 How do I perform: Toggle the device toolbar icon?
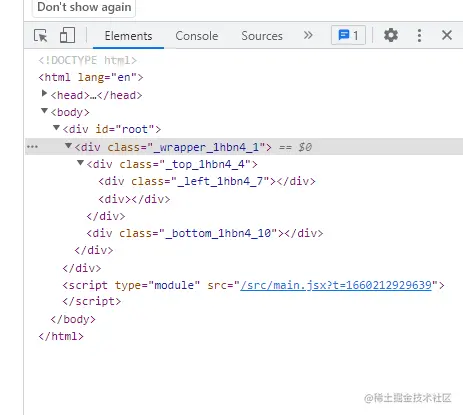click(67, 35)
